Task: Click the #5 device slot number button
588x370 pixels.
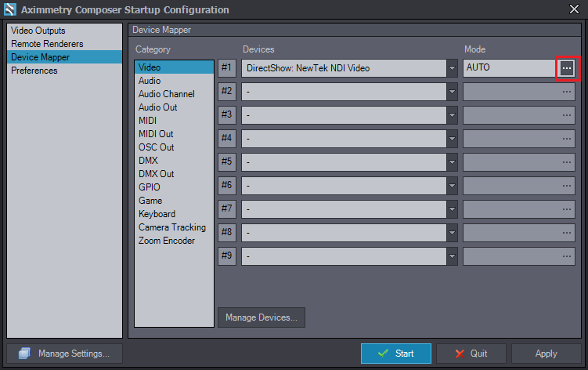Action: (226, 162)
